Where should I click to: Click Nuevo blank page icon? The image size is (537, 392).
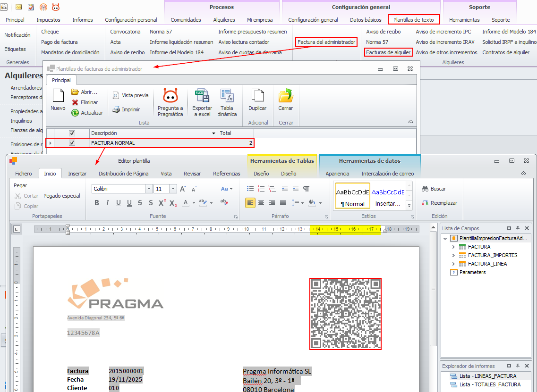[58, 95]
